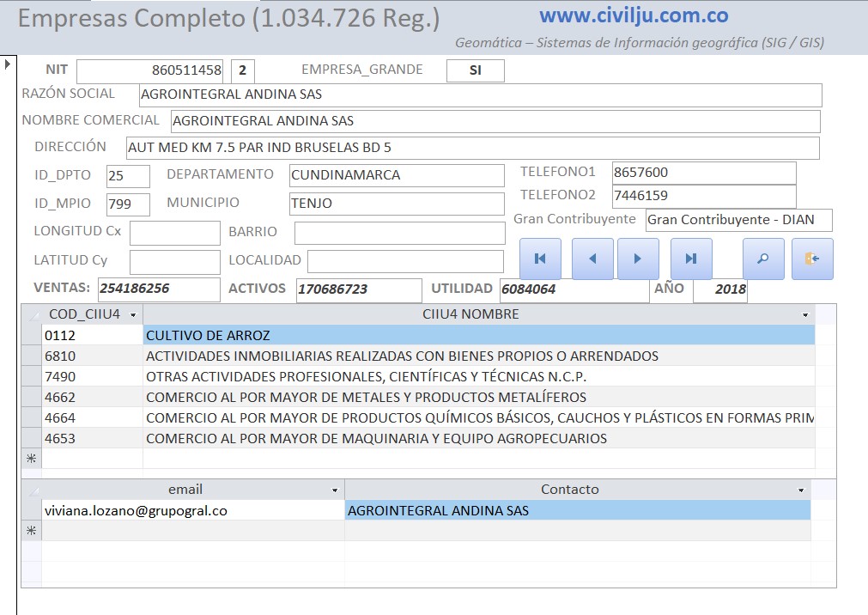Select the RAZÓN SOCIAL text field
This screenshot has width=868, height=615.
(x=480, y=94)
